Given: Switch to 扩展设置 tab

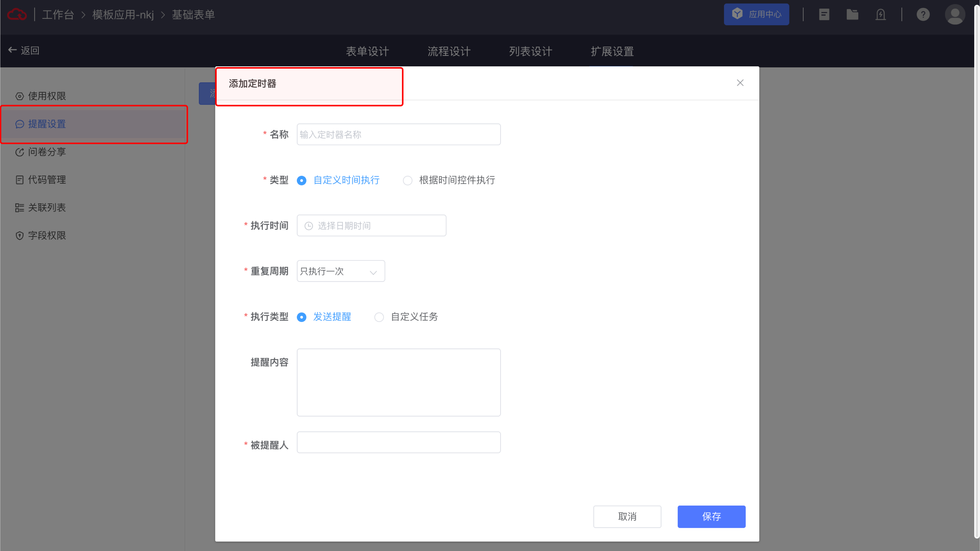Looking at the screenshot, I should click(x=612, y=51).
